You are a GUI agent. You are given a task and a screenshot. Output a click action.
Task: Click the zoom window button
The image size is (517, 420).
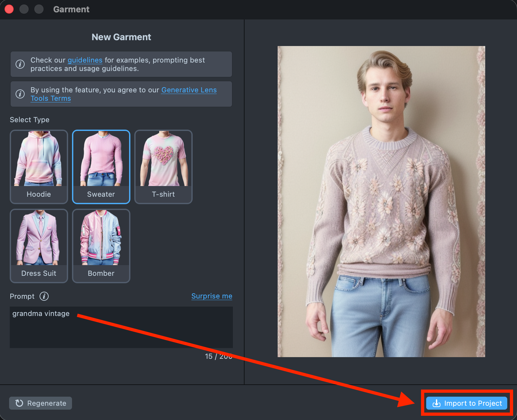tap(39, 9)
